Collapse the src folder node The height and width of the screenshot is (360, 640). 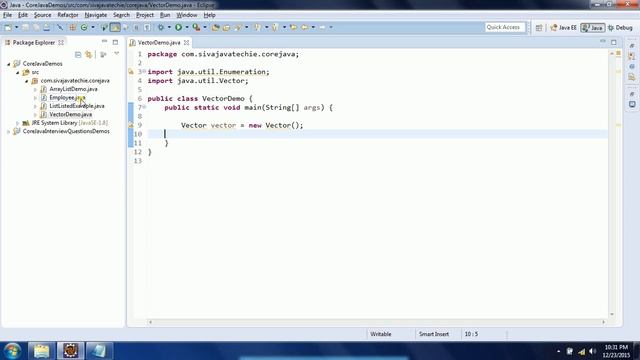[18, 72]
